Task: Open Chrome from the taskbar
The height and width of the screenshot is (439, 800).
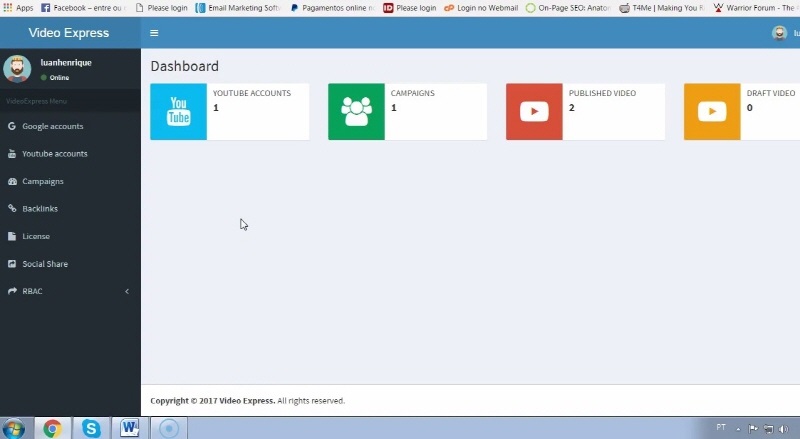Action: pos(52,428)
